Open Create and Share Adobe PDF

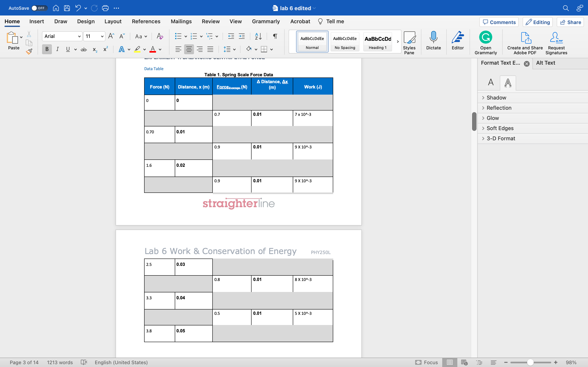(x=524, y=43)
